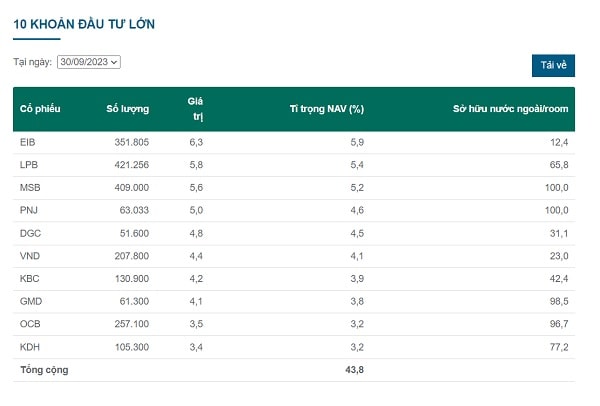Screen dimensions: 600x406
Task: Click the Giá trị 5,0 in PNJ row
Action: [x=196, y=210]
